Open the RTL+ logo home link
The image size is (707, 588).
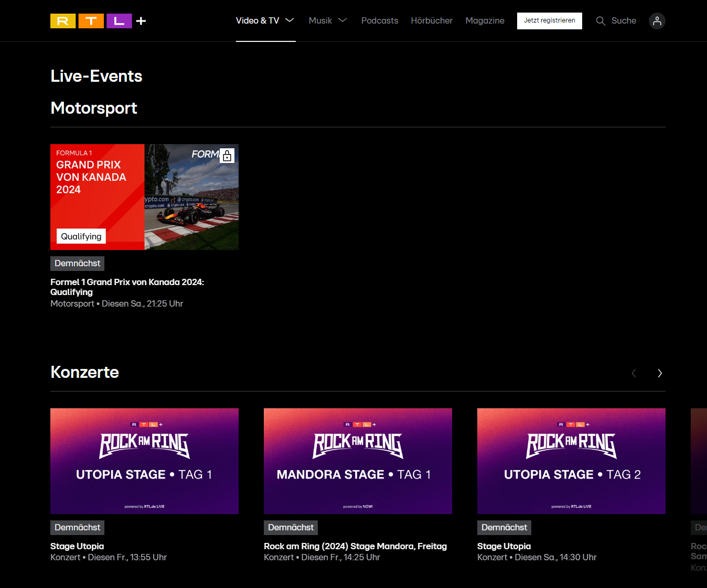pos(98,21)
